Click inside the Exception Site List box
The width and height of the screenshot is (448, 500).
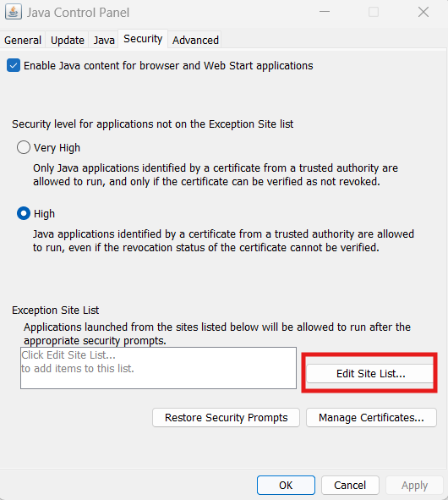point(158,368)
